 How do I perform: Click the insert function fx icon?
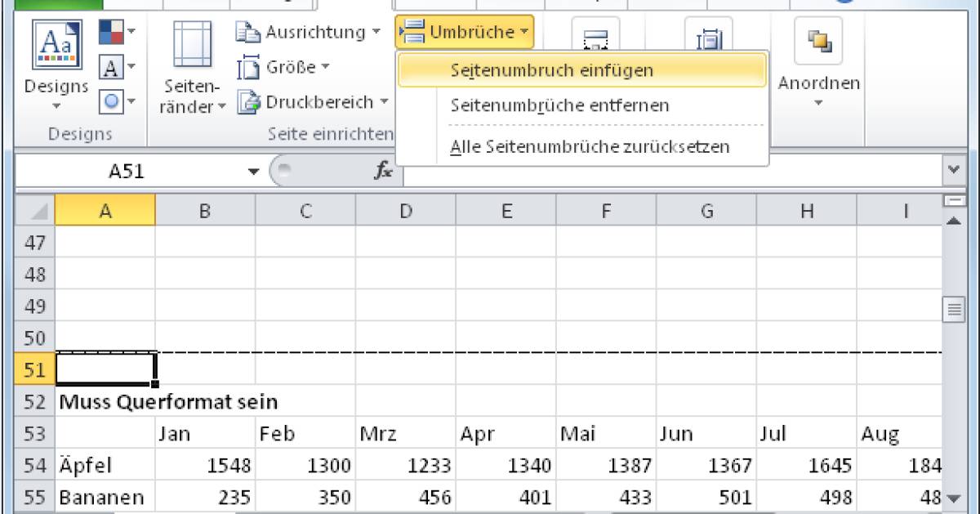pyautogui.click(x=383, y=172)
